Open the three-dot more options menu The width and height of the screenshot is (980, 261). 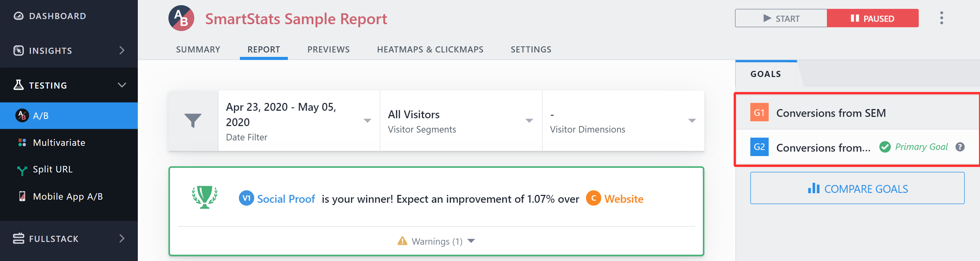[x=941, y=18]
